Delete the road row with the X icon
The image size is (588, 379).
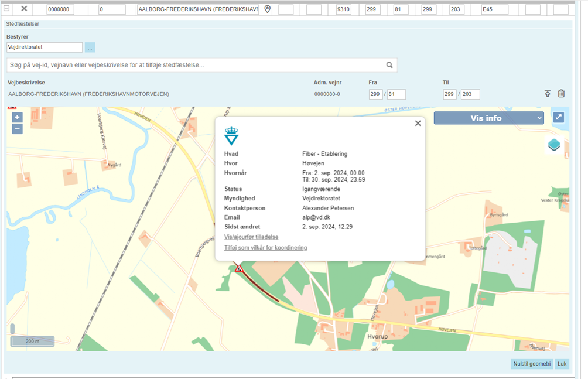click(x=24, y=9)
